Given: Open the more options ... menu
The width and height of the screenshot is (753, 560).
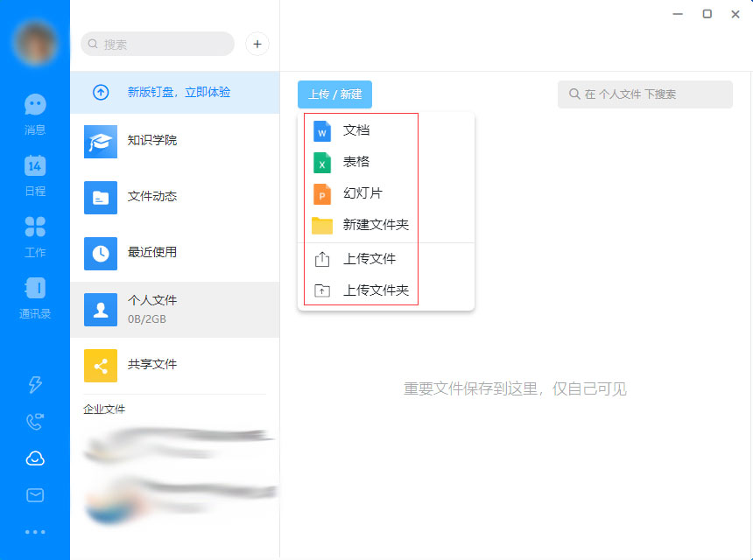Looking at the screenshot, I should 34,531.
